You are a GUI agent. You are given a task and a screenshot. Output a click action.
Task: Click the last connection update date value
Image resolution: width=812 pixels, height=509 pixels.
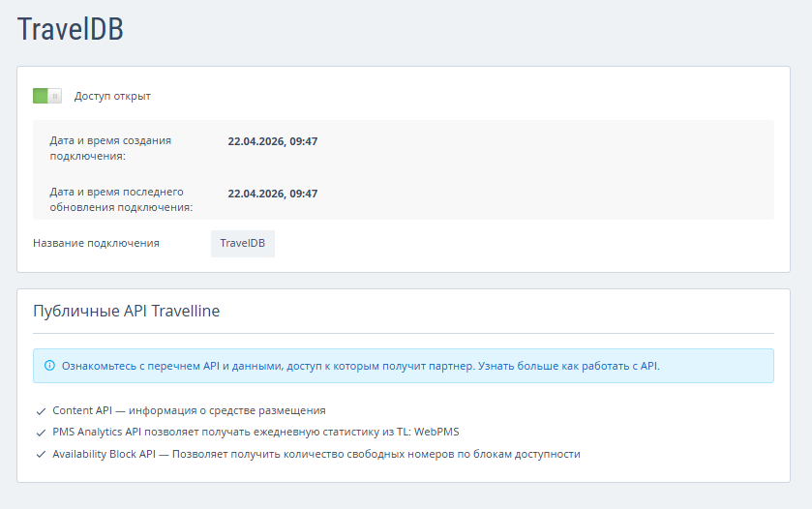pos(273,194)
